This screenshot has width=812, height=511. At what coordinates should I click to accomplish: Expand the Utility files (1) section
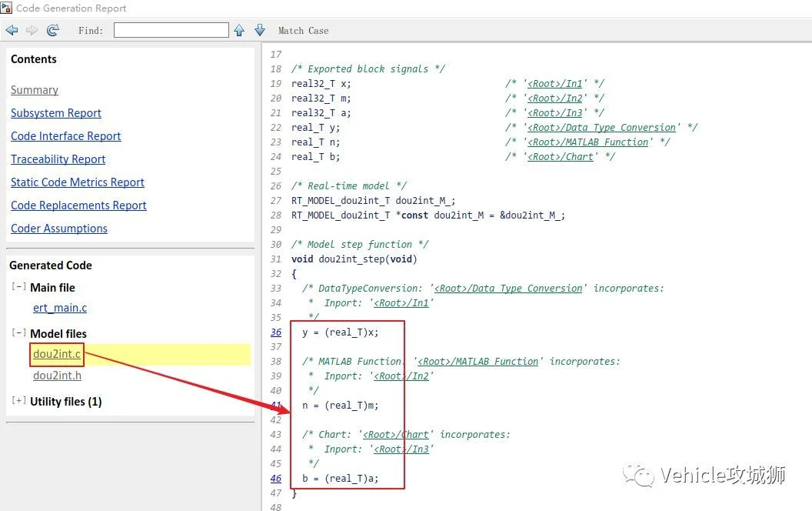click(x=18, y=401)
